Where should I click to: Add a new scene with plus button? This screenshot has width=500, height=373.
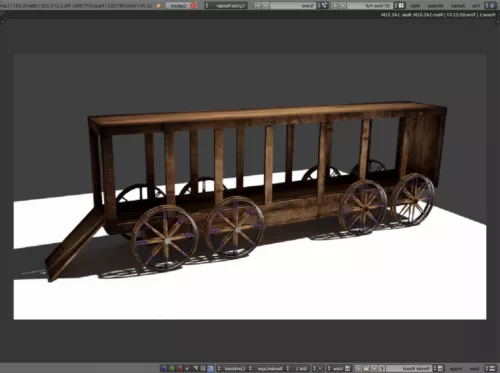pos(266,6)
